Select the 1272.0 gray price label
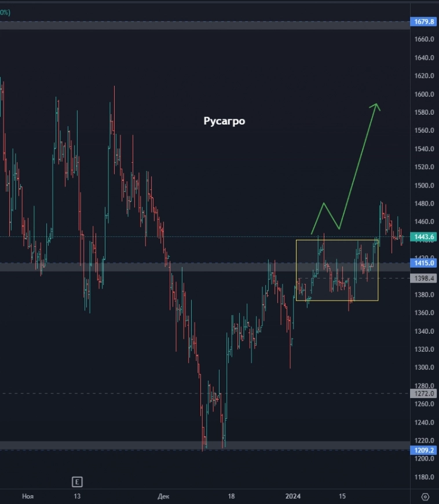Image resolution: width=439 pixels, height=504 pixels. point(423,393)
